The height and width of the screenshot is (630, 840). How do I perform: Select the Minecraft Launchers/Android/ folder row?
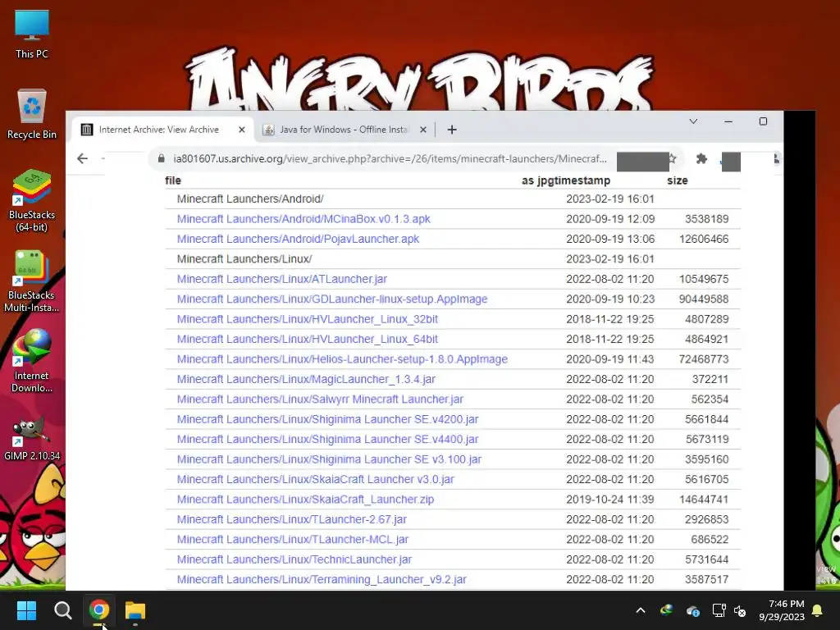point(453,199)
